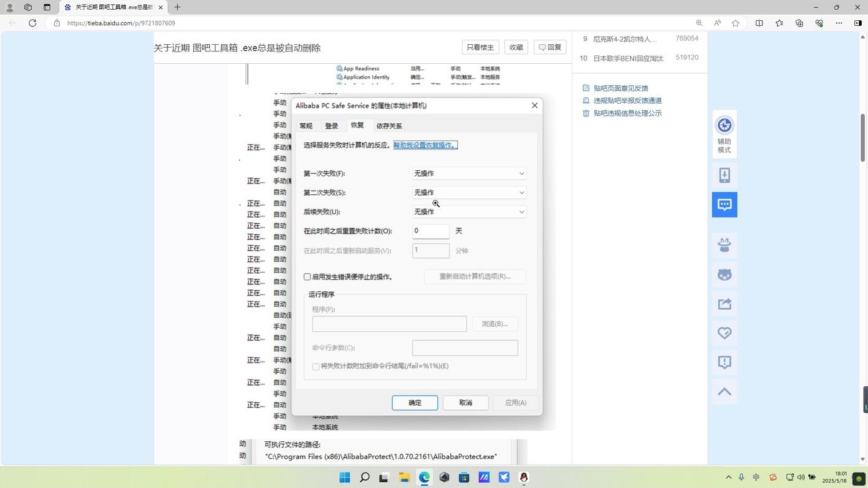Screen dimensions: 868x488
Task: Close the 图吧工具箱 browser tab
Action: coord(161,7)
